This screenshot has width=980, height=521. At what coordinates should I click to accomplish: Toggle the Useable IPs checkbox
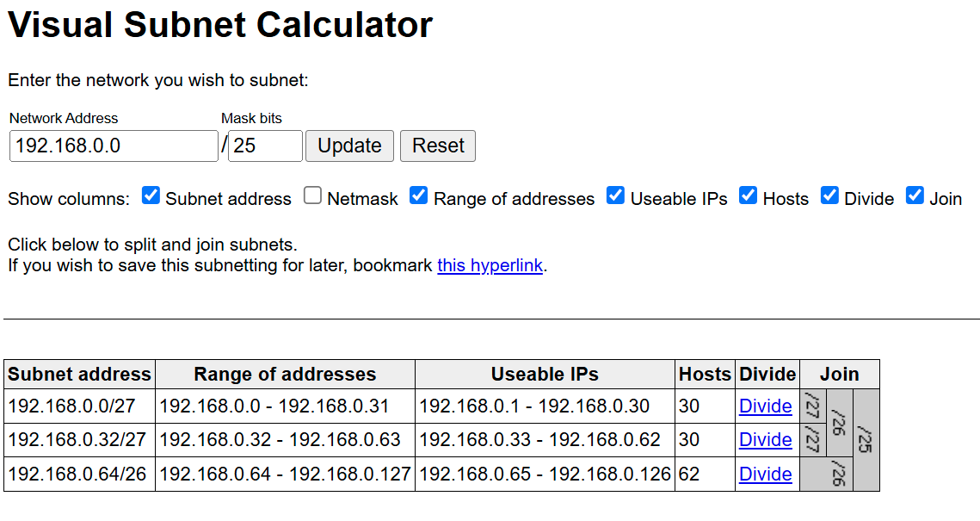pyautogui.click(x=615, y=195)
